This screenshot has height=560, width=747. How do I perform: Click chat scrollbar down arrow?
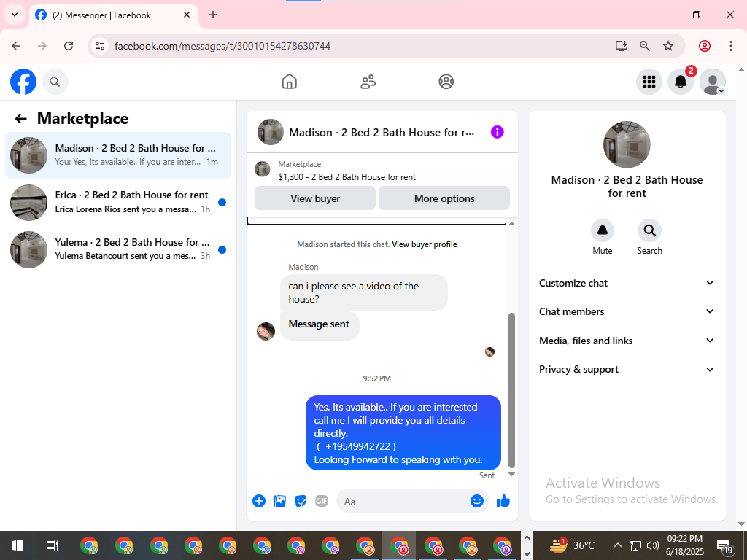[511, 474]
